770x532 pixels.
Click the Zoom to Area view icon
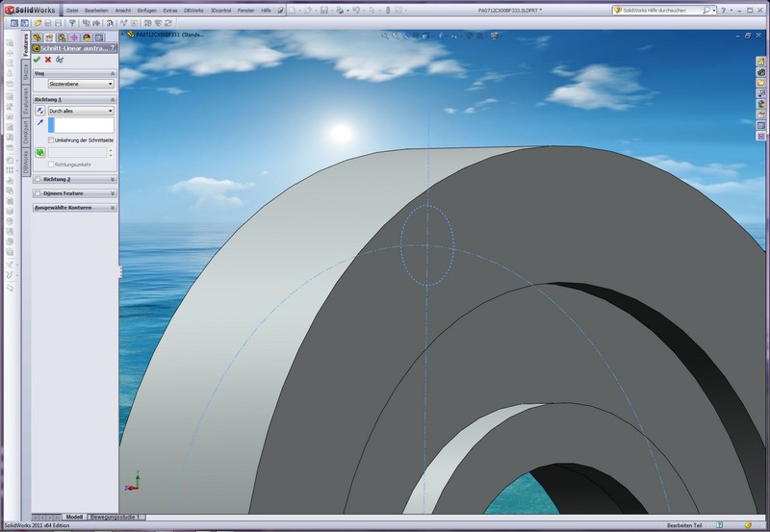click(395, 36)
